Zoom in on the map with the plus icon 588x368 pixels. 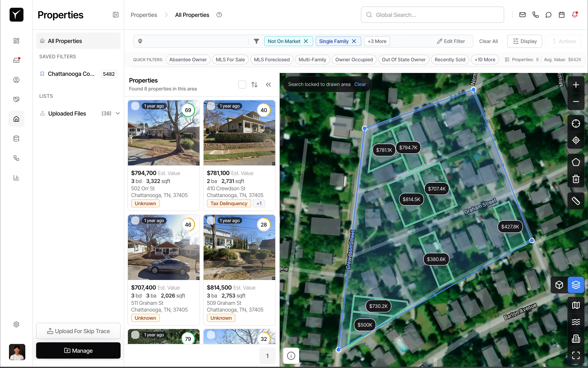tap(576, 84)
